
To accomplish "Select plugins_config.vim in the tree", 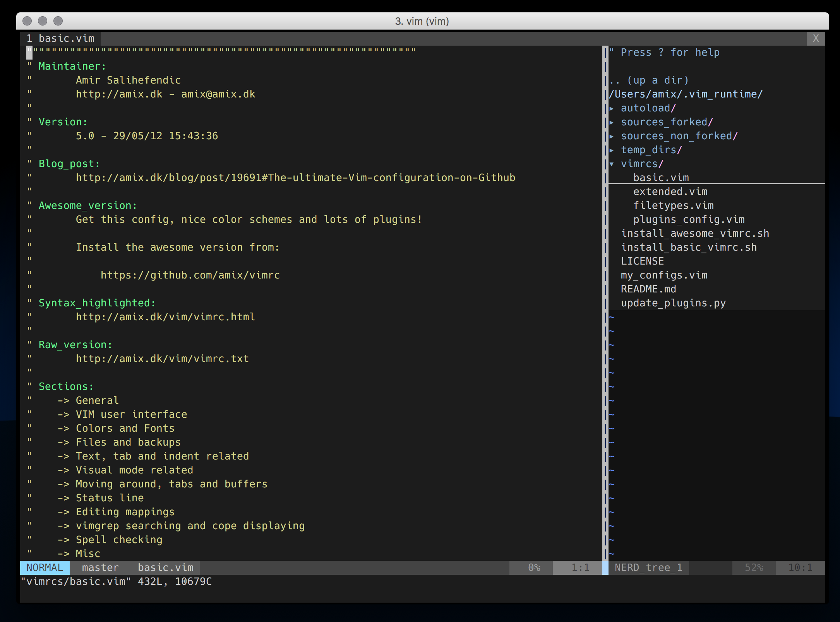I will click(689, 219).
